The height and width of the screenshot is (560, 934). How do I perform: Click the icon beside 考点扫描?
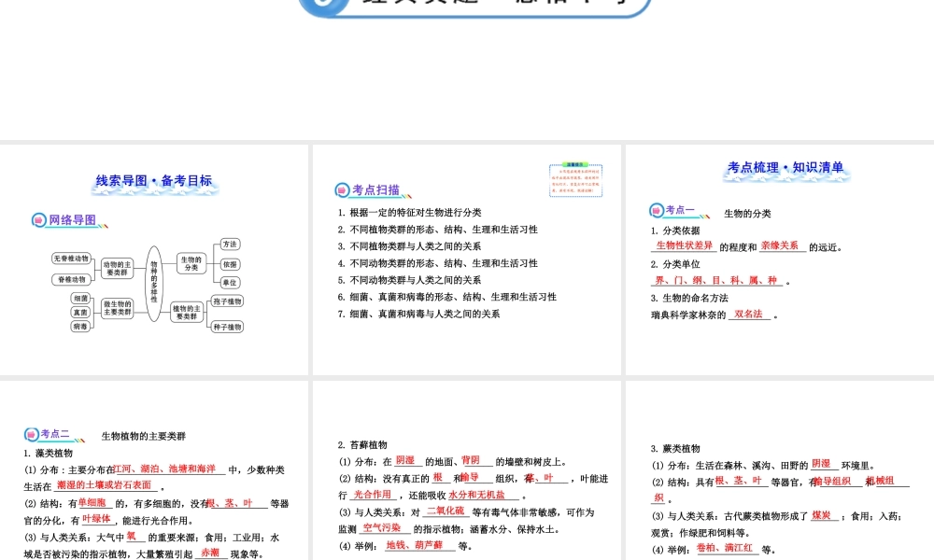(x=342, y=190)
